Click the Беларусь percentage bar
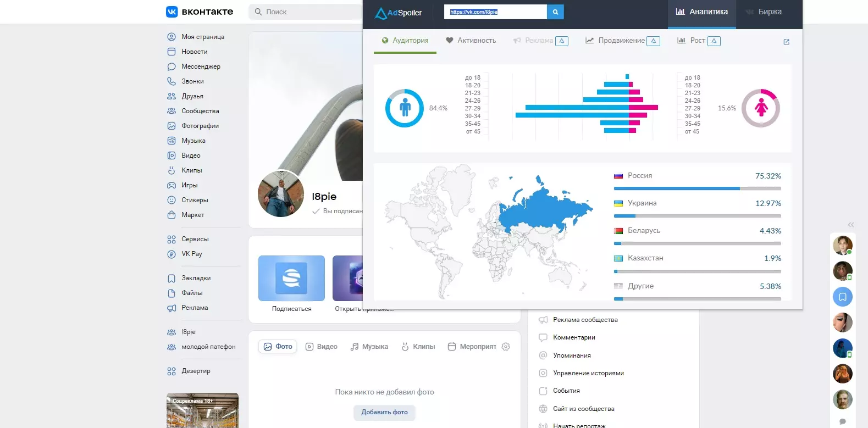 pyautogui.click(x=697, y=243)
